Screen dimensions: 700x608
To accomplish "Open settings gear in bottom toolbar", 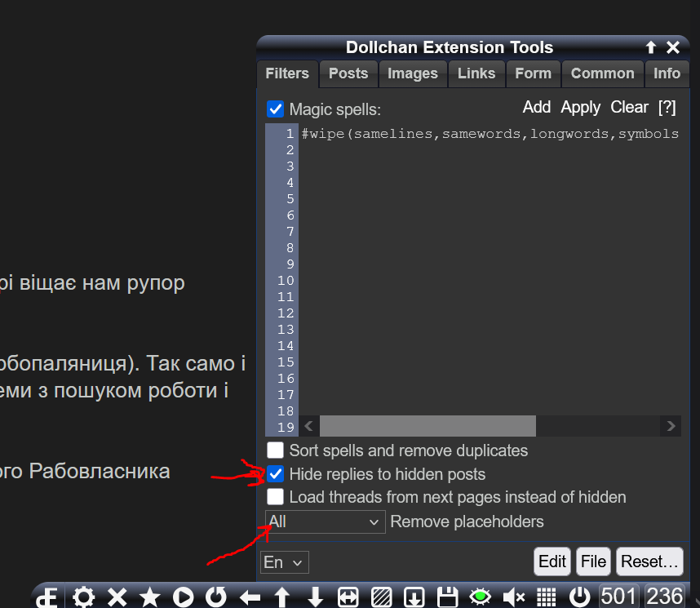I will [x=84, y=597].
